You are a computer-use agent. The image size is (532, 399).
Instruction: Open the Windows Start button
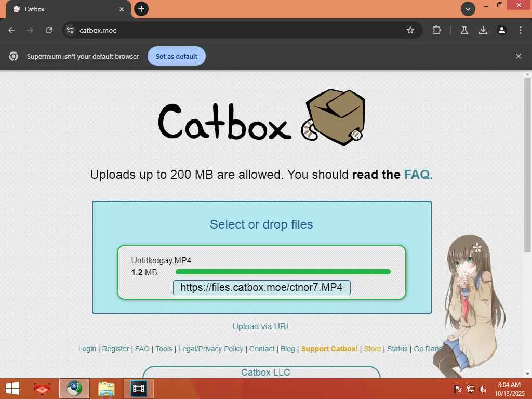[x=12, y=389]
